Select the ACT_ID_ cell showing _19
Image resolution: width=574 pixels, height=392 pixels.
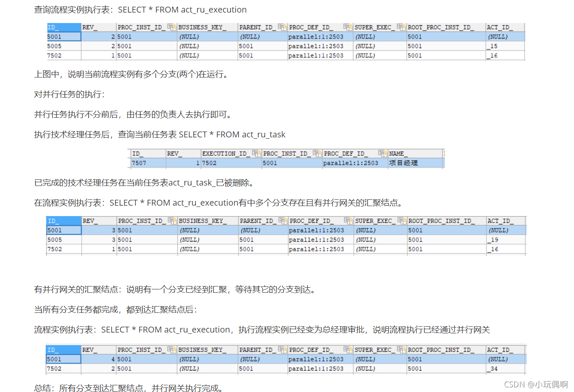pyautogui.click(x=506, y=240)
